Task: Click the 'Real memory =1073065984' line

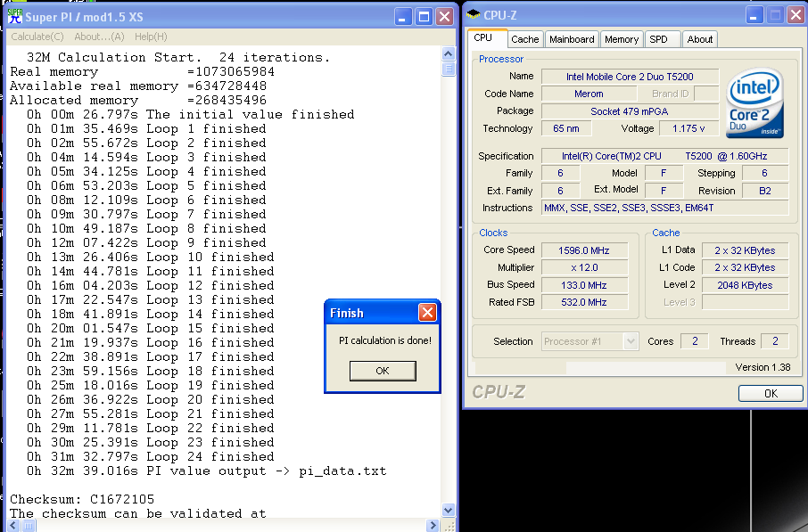Action: coord(142,71)
